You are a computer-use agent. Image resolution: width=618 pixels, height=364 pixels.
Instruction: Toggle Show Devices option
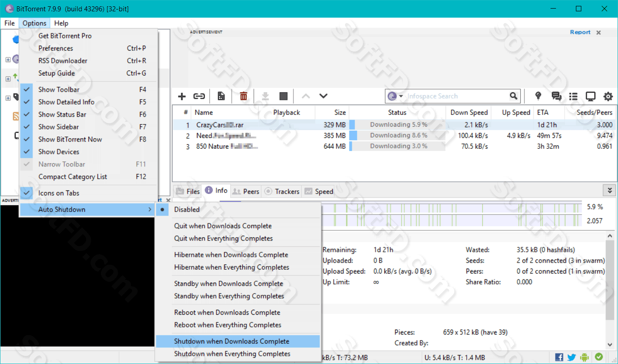point(88,152)
